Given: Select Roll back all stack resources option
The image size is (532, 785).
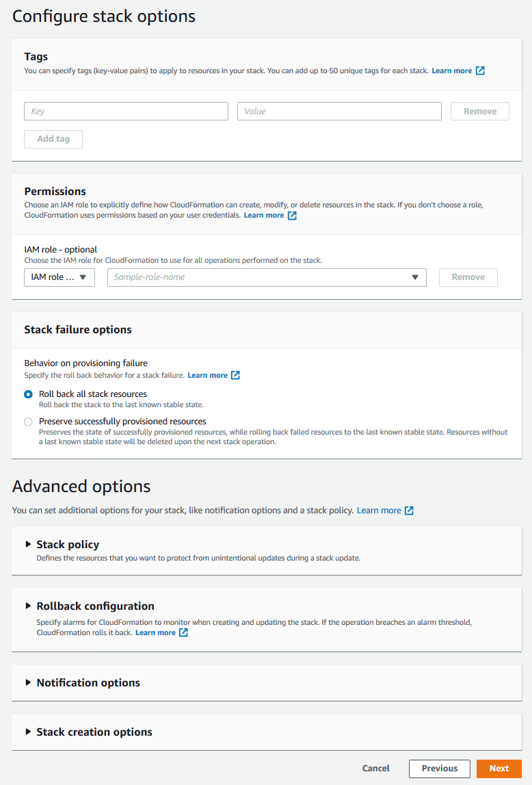Looking at the screenshot, I should 28,394.
